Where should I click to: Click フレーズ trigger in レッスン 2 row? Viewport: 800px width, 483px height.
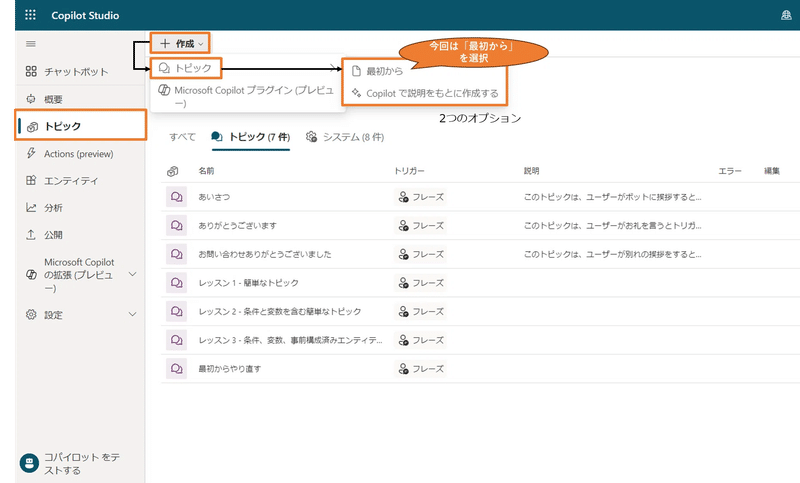tap(421, 311)
